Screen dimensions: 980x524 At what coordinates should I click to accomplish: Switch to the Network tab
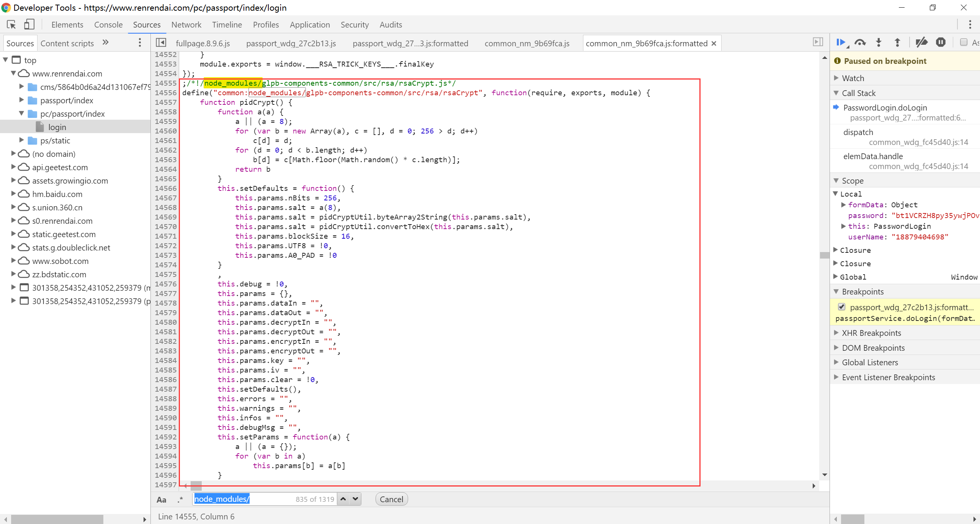[x=186, y=24]
